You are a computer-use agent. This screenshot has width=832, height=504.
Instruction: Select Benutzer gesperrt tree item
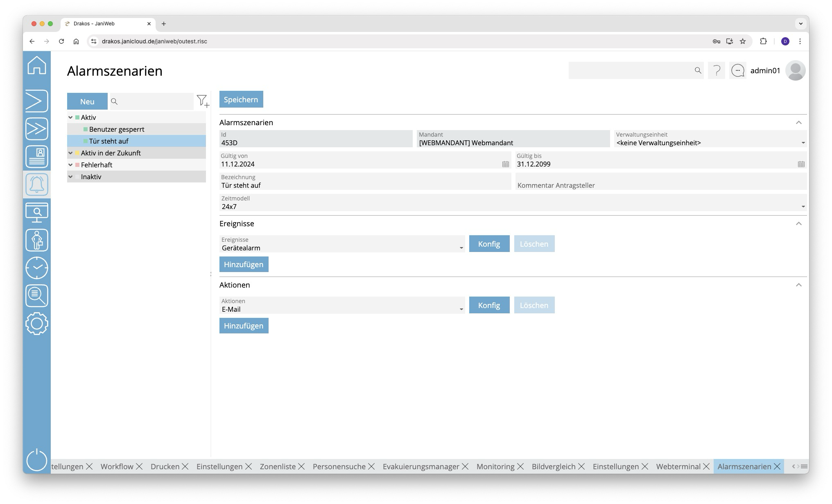117,129
